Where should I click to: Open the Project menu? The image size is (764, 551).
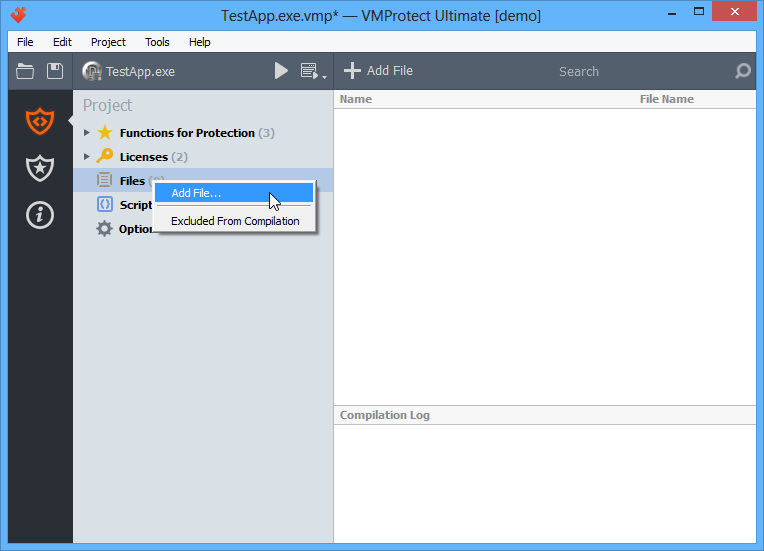tap(108, 42)
